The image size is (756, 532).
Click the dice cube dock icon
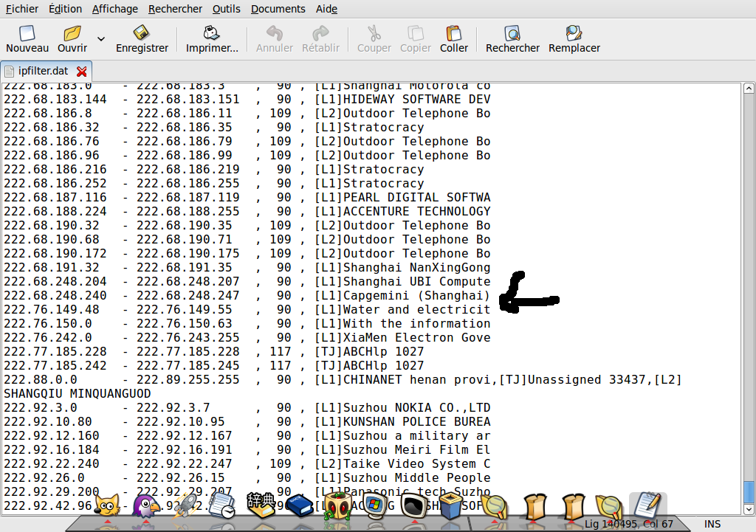(x=337, y=506)
